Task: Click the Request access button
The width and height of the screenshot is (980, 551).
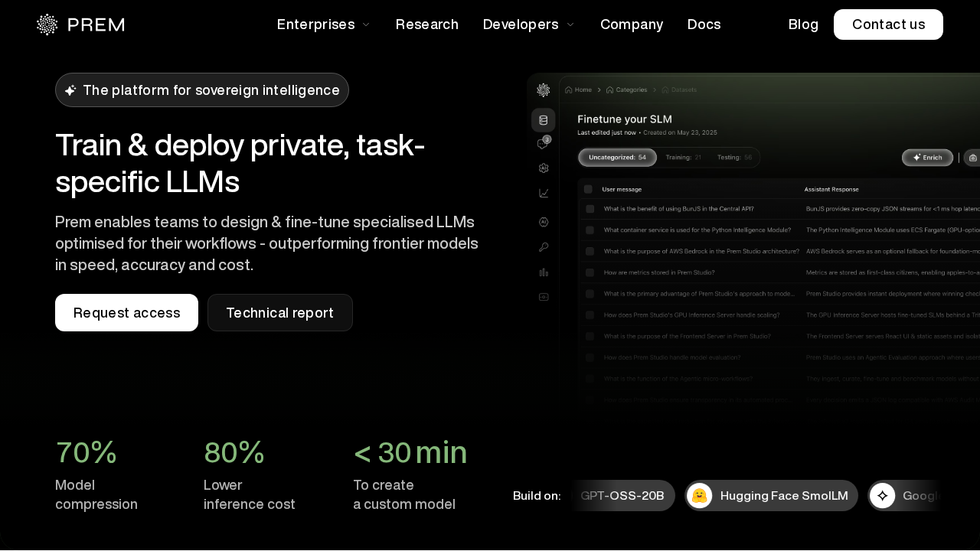Action: 126,313
